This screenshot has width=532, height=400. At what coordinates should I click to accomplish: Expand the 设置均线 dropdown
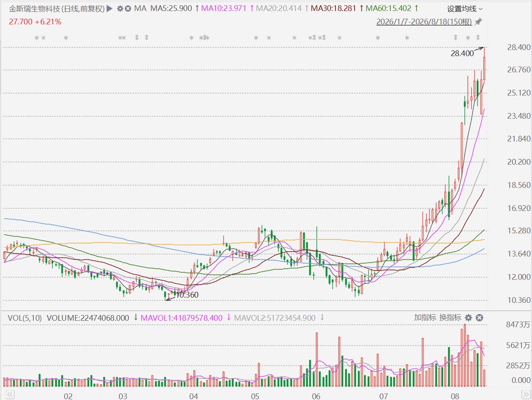click(465, 9)
